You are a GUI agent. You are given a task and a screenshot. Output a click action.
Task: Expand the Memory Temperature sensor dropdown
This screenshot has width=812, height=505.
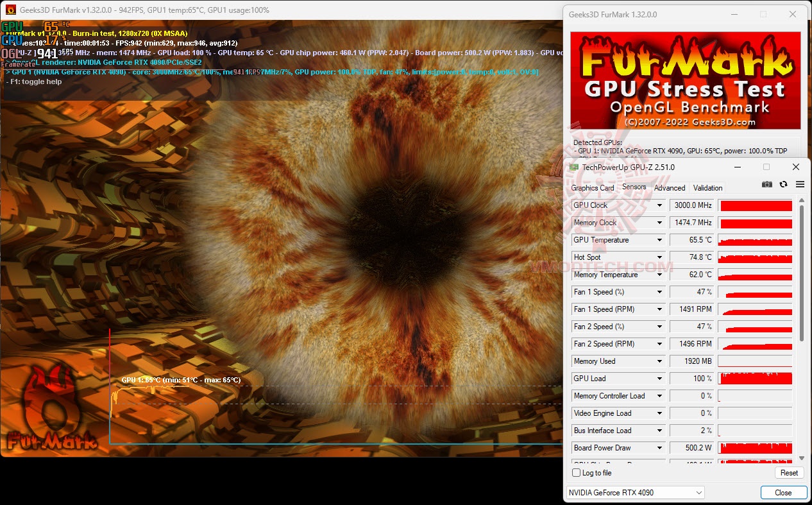pyautogui.click(x=659, y=275)
